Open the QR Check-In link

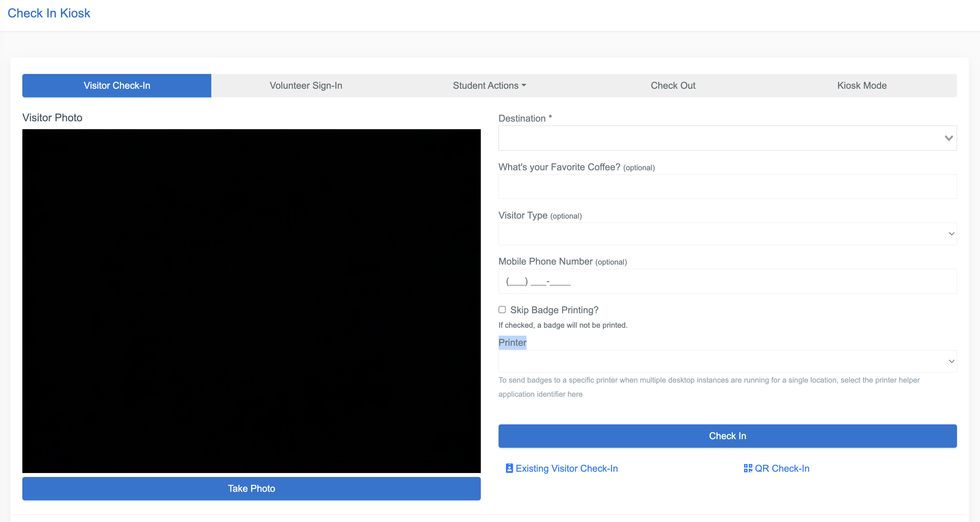(782, 468)
